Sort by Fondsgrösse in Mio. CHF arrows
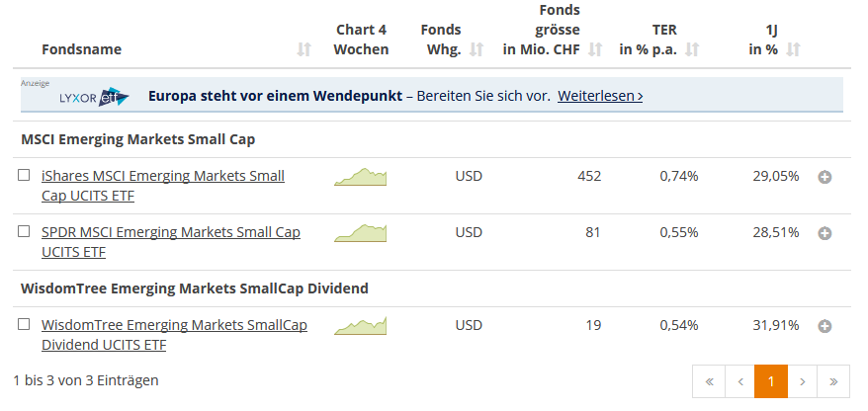The image size is (868, 411). pos(595,49)
